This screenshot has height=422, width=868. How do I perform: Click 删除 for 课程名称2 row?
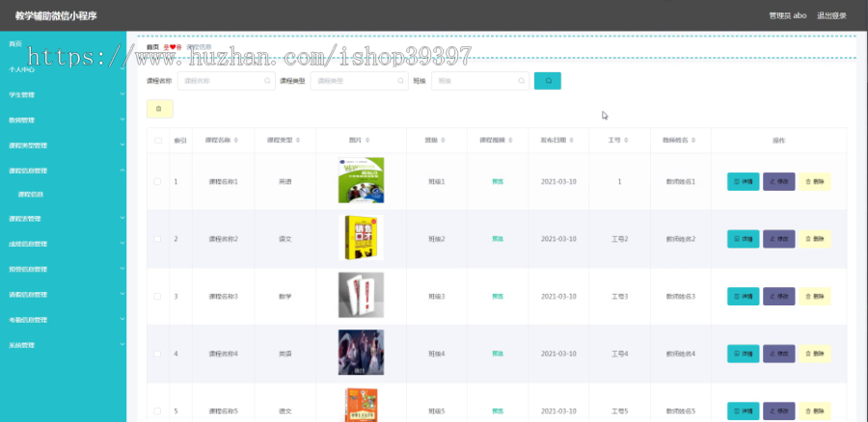click(814, 239)
